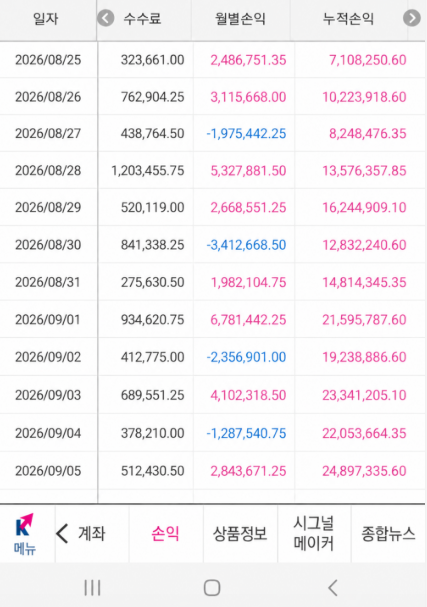Select the 2026/08/25 row

(x=213, y=60)
